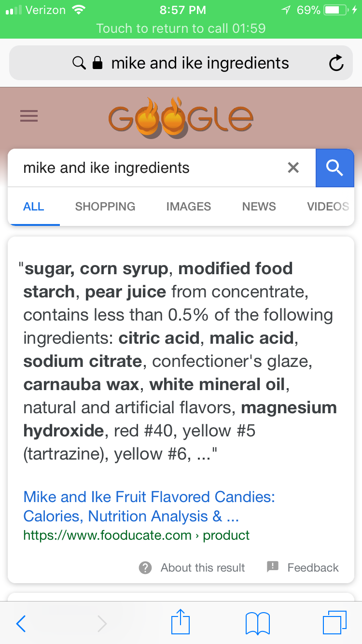Switch to the IMAGES tab

188,207
